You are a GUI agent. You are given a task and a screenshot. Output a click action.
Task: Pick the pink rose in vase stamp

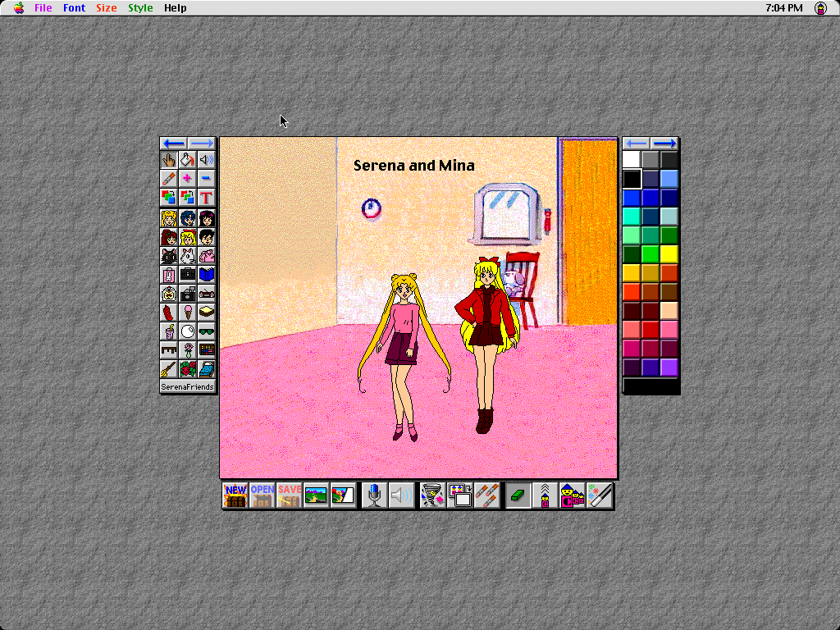click(x=188, y=349)
